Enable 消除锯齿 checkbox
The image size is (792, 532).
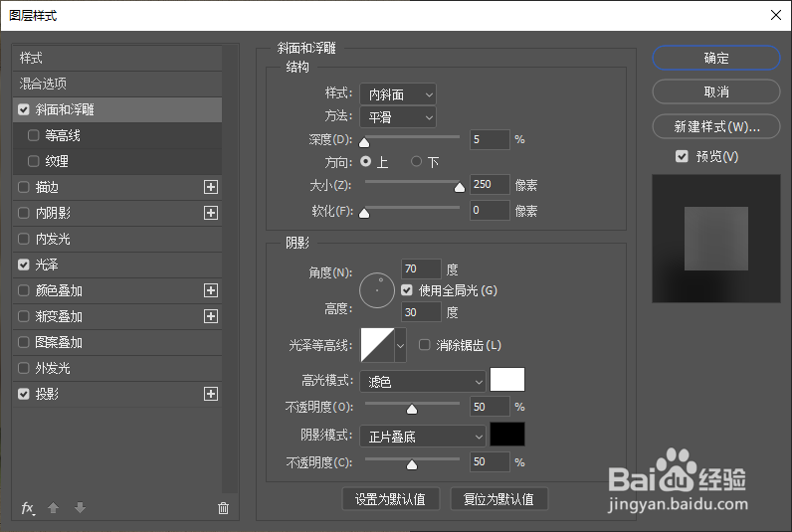point(424,345)
